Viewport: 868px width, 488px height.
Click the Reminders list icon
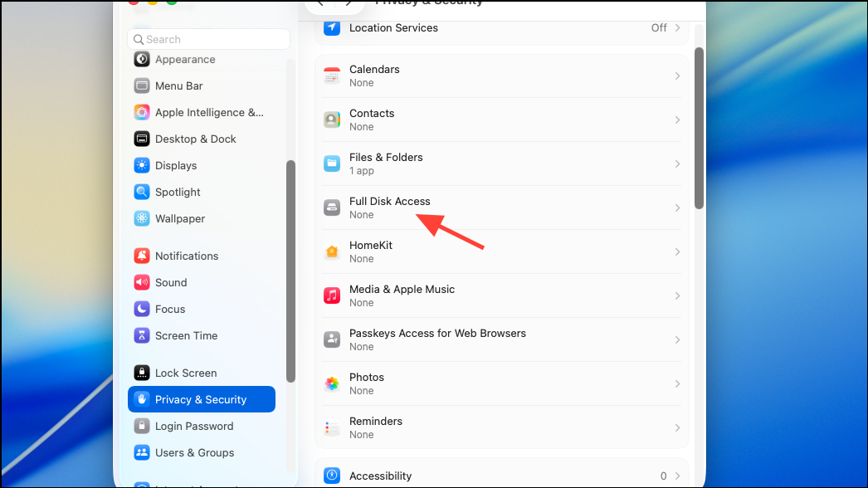coord(332,427)
